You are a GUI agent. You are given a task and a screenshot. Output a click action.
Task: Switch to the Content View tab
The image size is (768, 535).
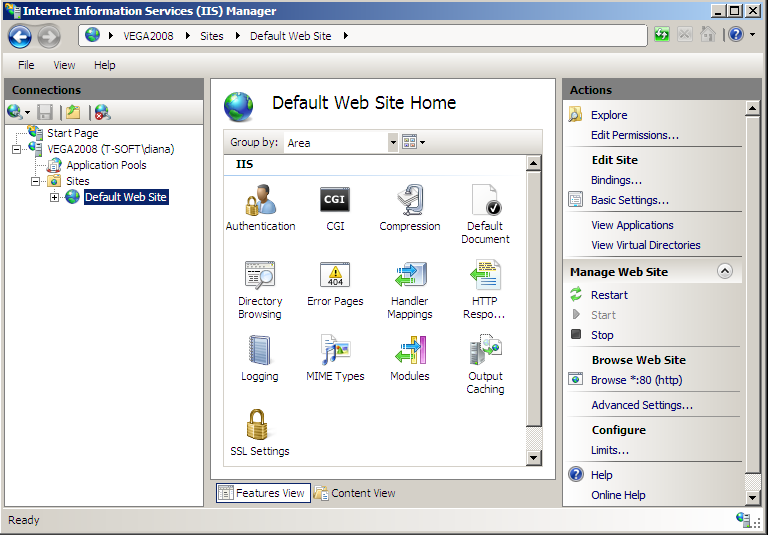355,493
